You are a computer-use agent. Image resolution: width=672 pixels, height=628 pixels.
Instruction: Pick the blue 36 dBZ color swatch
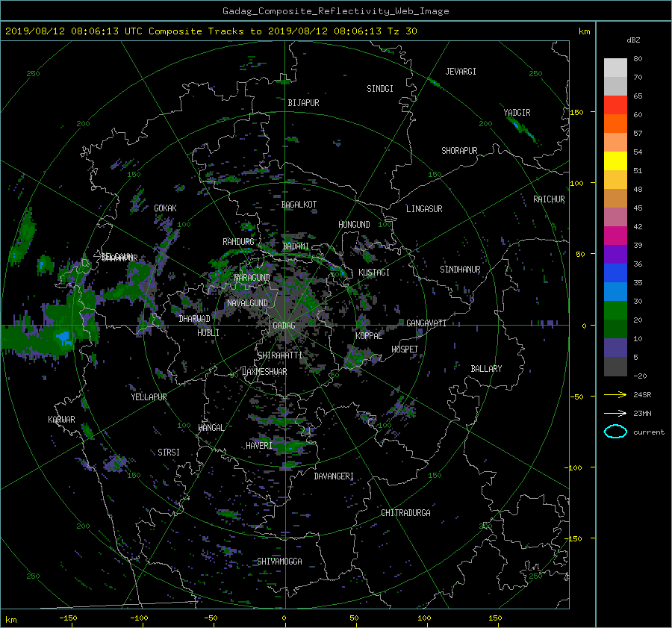click(615, 273)
